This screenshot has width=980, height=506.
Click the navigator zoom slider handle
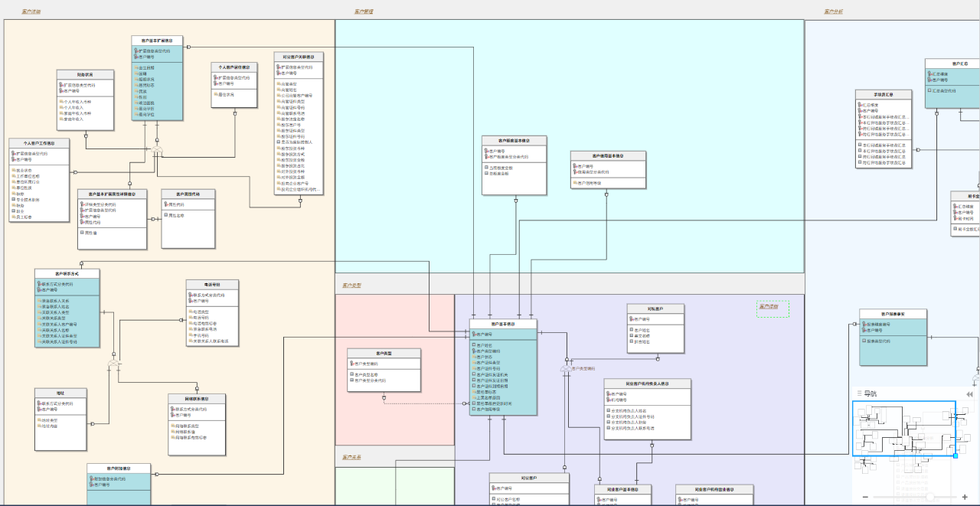[930, 497]
